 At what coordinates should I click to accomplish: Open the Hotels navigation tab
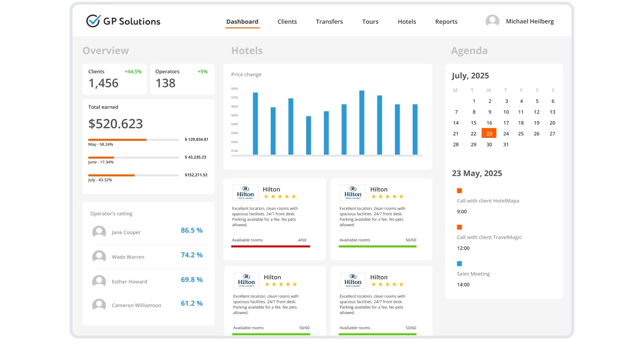[x=406, y=22]
